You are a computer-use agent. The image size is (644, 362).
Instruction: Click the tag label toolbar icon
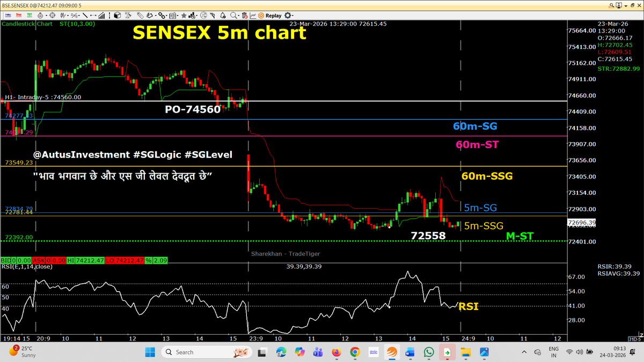tap(141, 16)
